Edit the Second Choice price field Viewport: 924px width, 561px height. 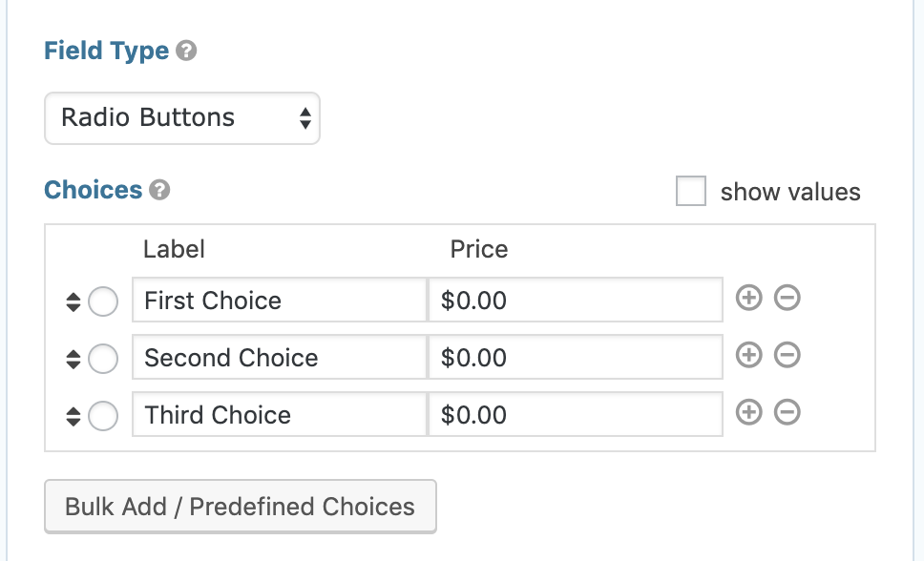click(x=576, y=357)
